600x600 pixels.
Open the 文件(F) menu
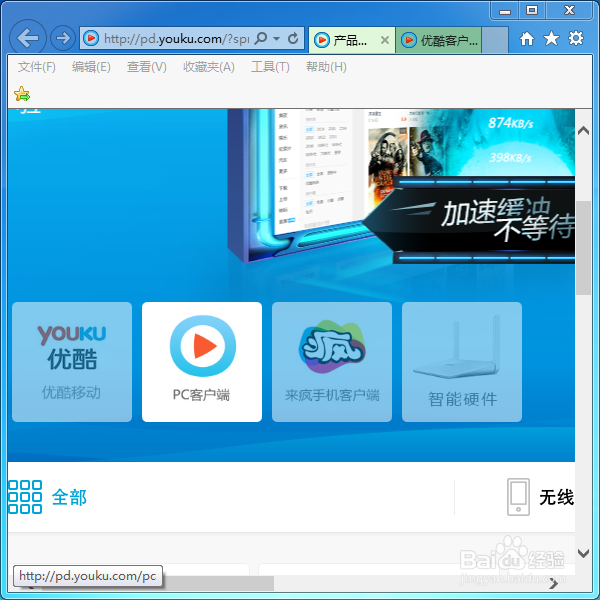click(37, 67)
